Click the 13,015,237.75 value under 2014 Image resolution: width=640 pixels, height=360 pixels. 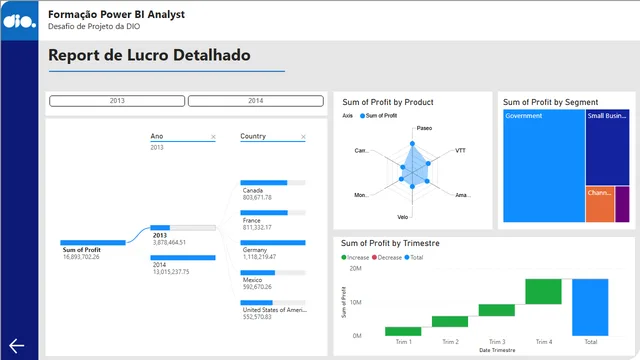[171, 272]
